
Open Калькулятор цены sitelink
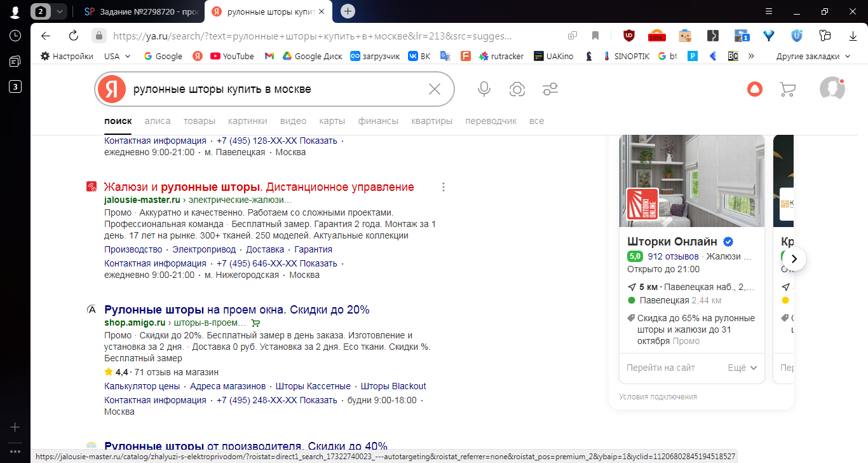[142, 386]
